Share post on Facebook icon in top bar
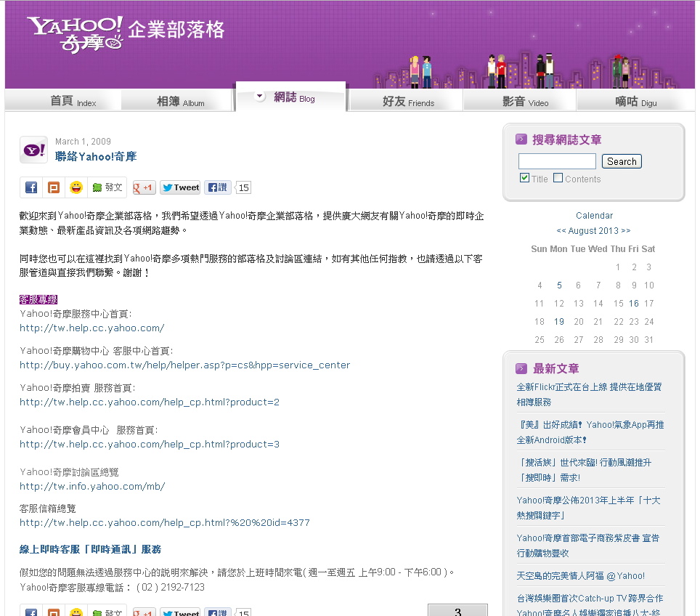The height and width of the screenshot is (616, 700). (31, 187)
